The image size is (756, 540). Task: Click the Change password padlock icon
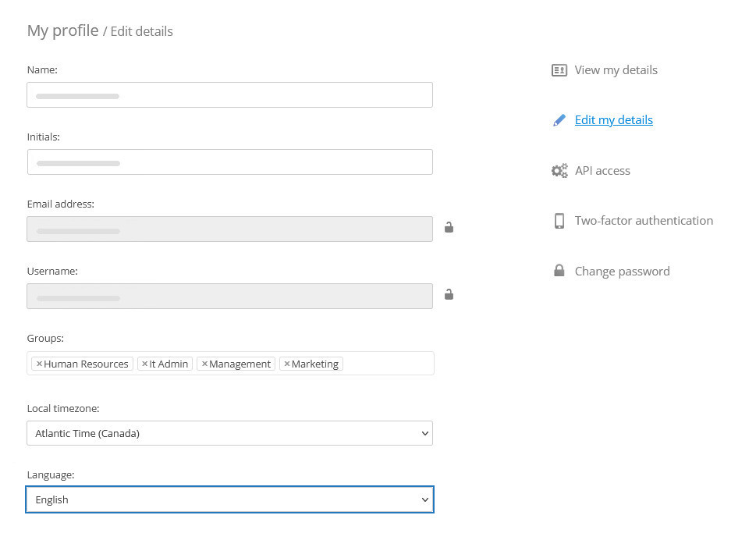559,271
